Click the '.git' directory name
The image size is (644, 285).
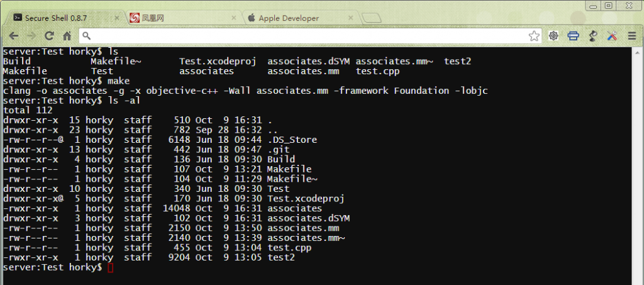[x=278, y=150]
